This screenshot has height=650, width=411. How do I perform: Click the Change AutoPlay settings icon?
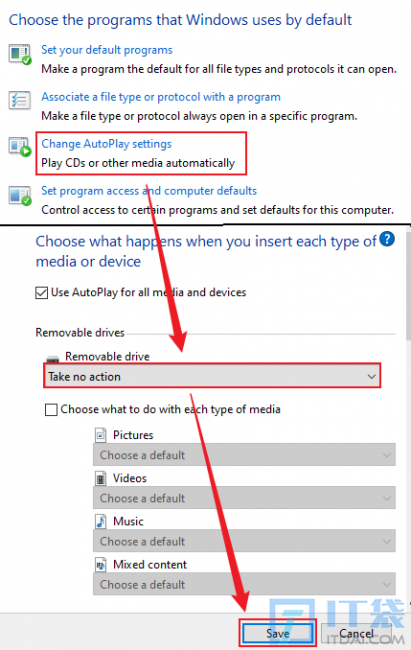click(19, 147)
